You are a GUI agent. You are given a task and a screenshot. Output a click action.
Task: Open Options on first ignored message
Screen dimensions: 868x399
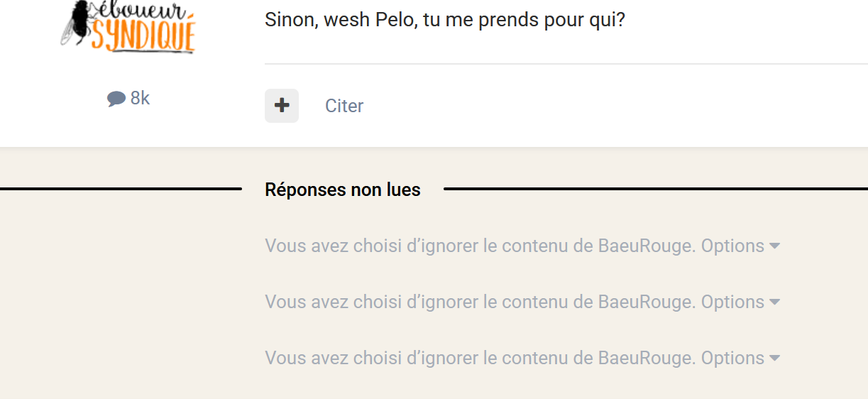click(x=732, y=246)
